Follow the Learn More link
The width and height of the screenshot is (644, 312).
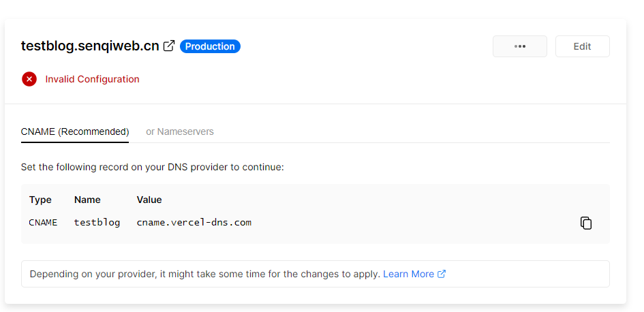[x=408, y=274]
